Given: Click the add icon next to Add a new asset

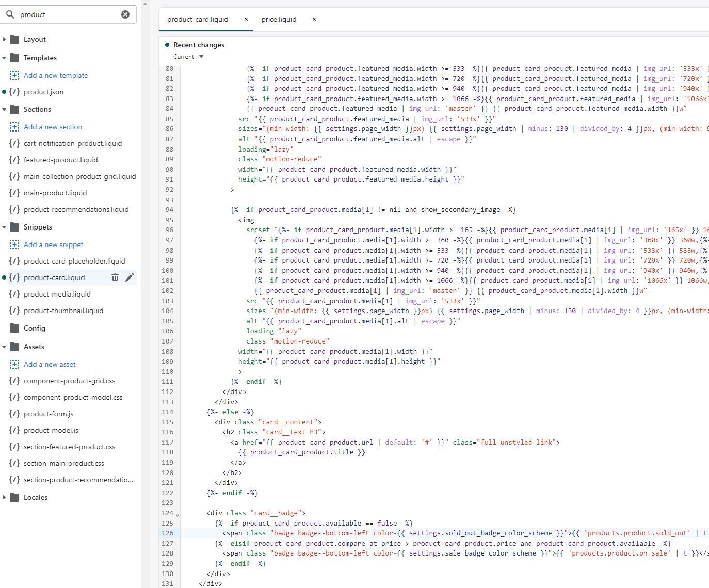Looking at the screenshot, I should coord(14,364).
